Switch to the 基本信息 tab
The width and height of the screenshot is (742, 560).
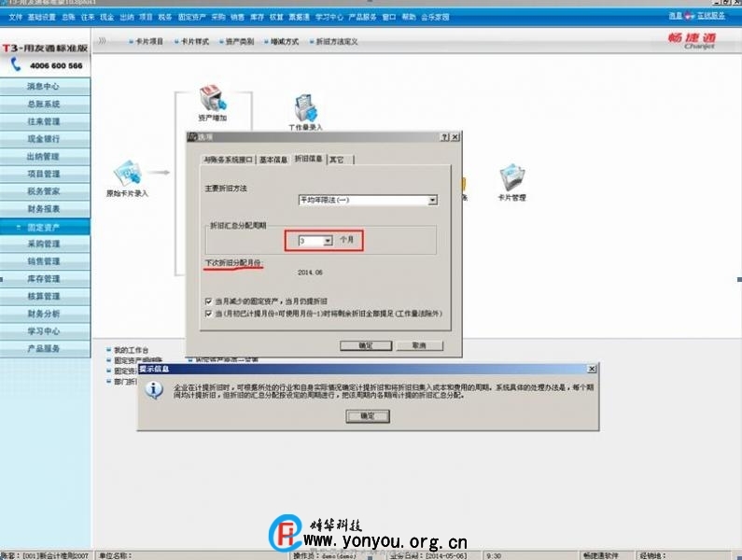(x=273, y=160)
